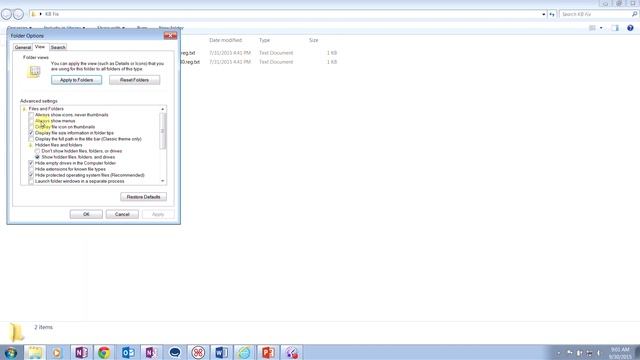
Task: Select the second .reg.txt file row
Action: pyautogui.click(x=259, y=62)
